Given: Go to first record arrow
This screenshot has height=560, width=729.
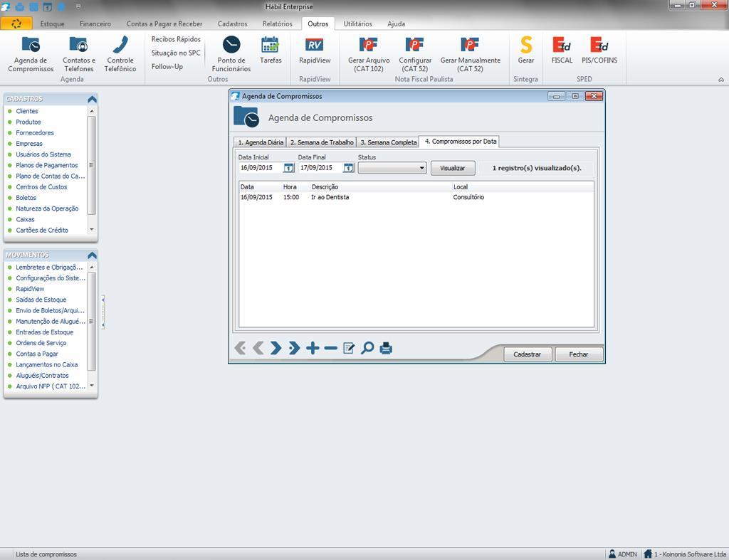Looking at the screenshot, I should coord(241,348).
